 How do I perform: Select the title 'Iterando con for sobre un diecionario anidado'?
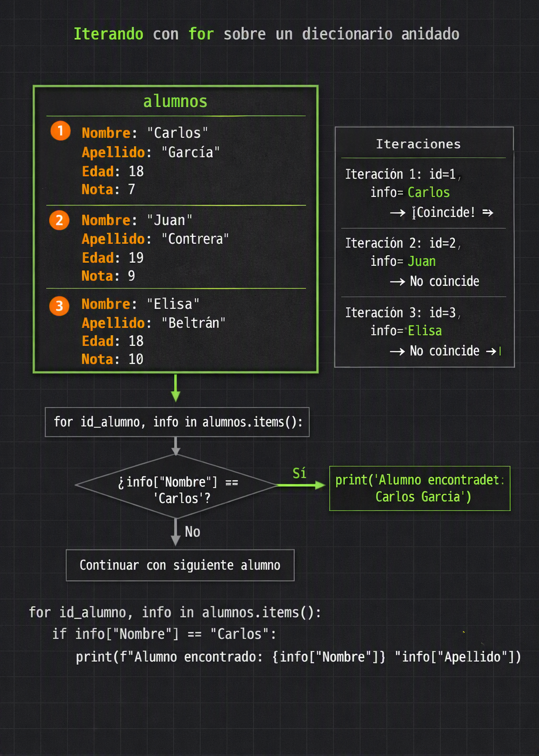(x=266, y=34)
